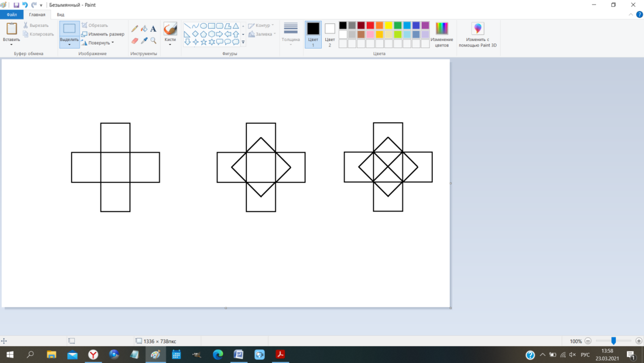Image resolution: width=644 pixels, height=363 pixels.
Task: Select the Pencil tool
Action: (135, 29)
